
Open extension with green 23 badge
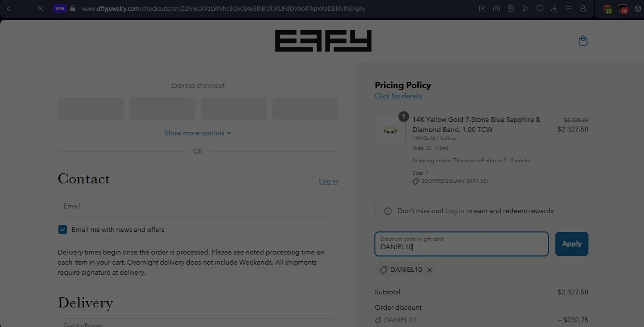click(608, 9)
